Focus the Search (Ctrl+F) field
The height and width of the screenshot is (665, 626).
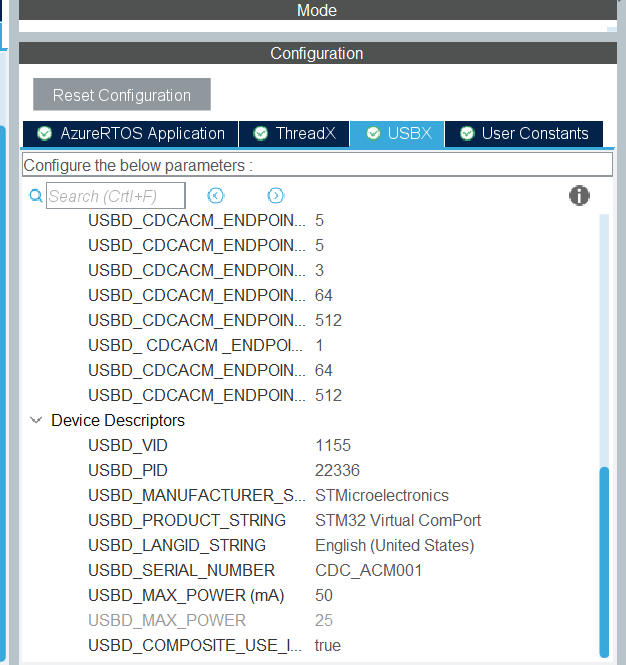click(116, 196)
